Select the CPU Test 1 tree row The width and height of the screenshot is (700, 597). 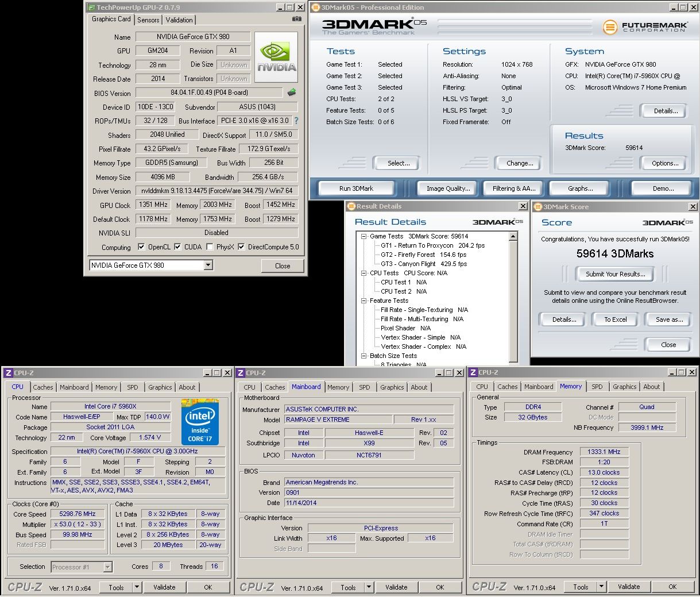click(x=404, y=282)
